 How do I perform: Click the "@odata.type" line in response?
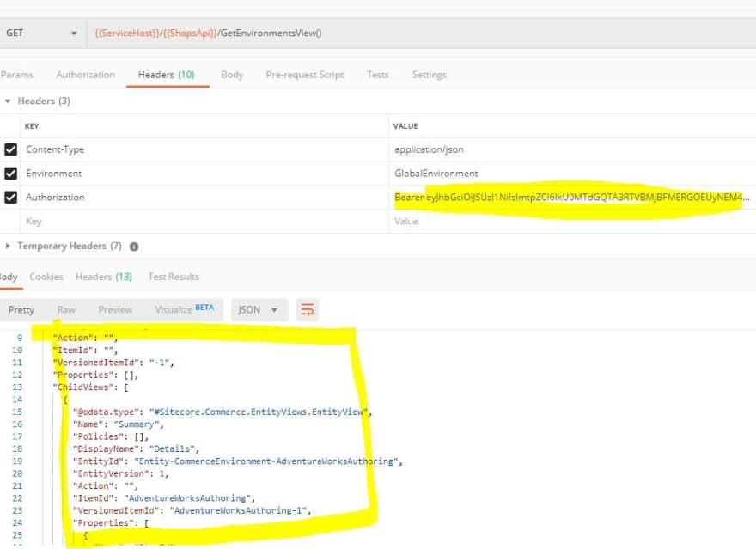[223, 412]
